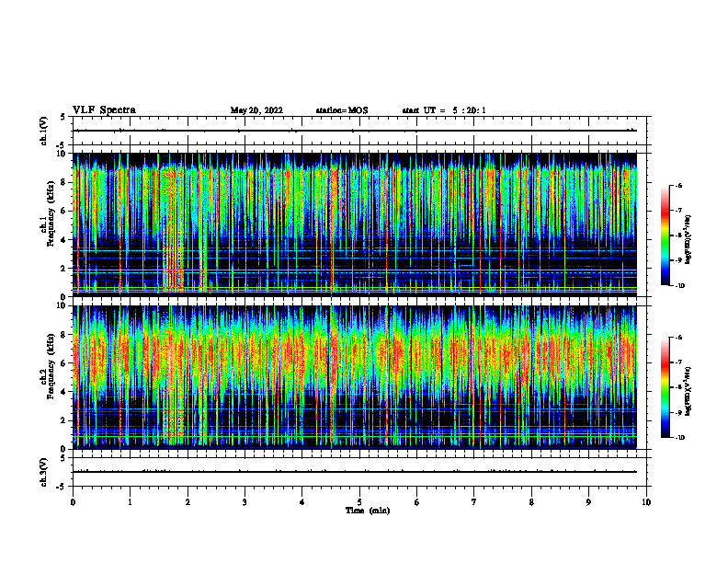The height and width of the screenshot is (563, 728).
Task: Click the "ch.3(V)" waveform axis label
Action: click(x=43, y=472)
